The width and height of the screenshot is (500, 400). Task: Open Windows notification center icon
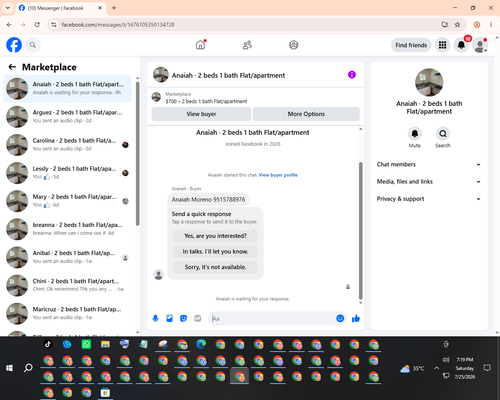[487, 368]
